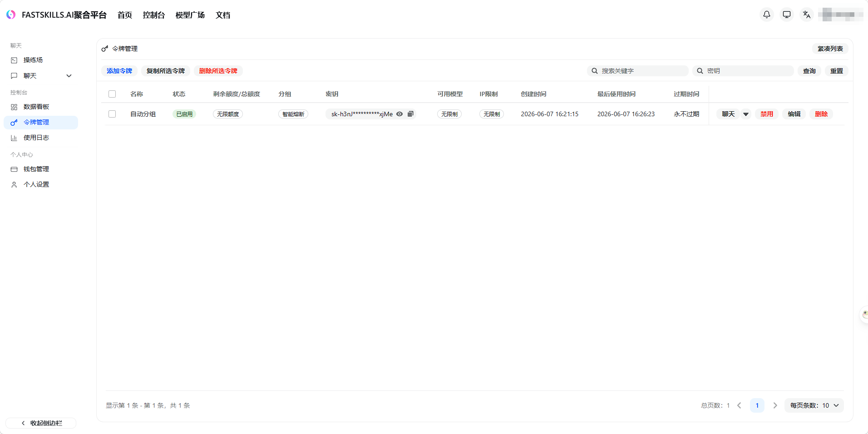
Task: Open the notifications bell
Action: [767, 15]
